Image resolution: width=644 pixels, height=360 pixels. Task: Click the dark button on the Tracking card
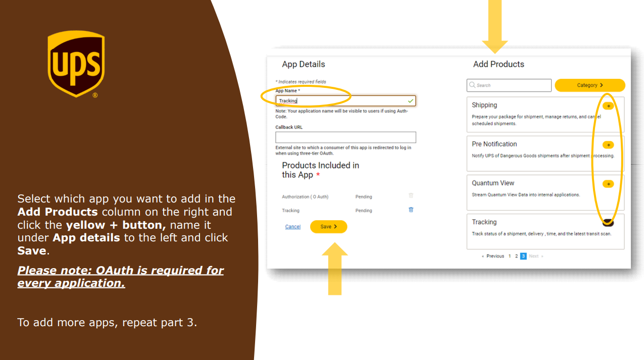pos(608,222)
